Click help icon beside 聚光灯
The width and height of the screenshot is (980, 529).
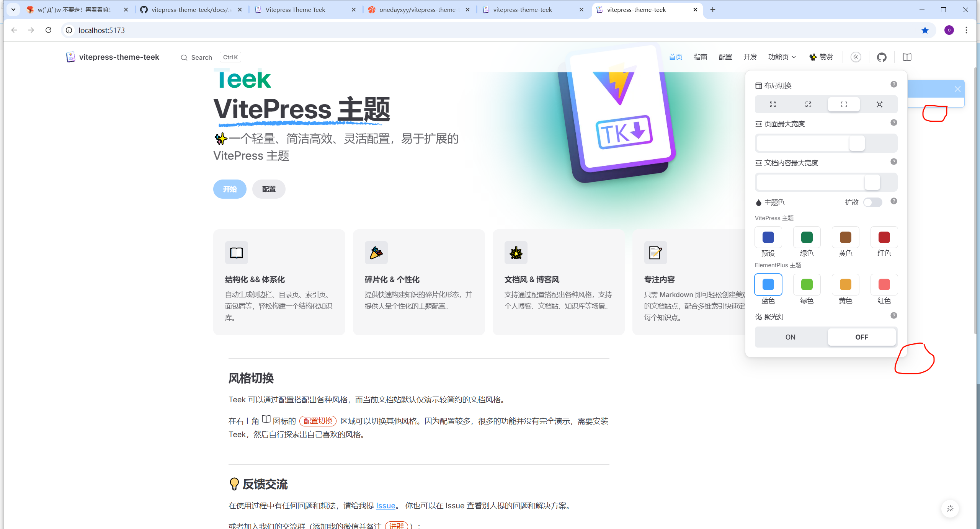(x=893, y=316)
